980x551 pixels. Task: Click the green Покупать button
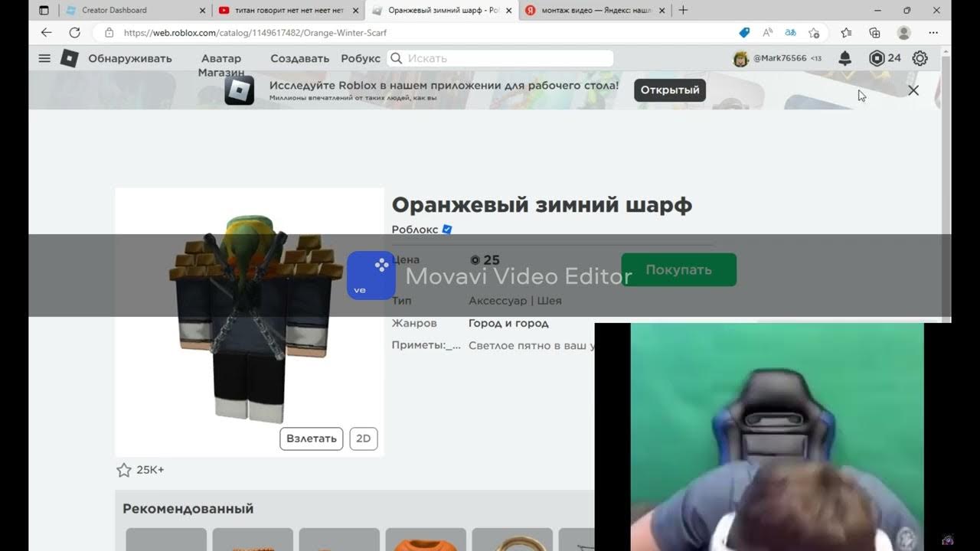point(678,269)
